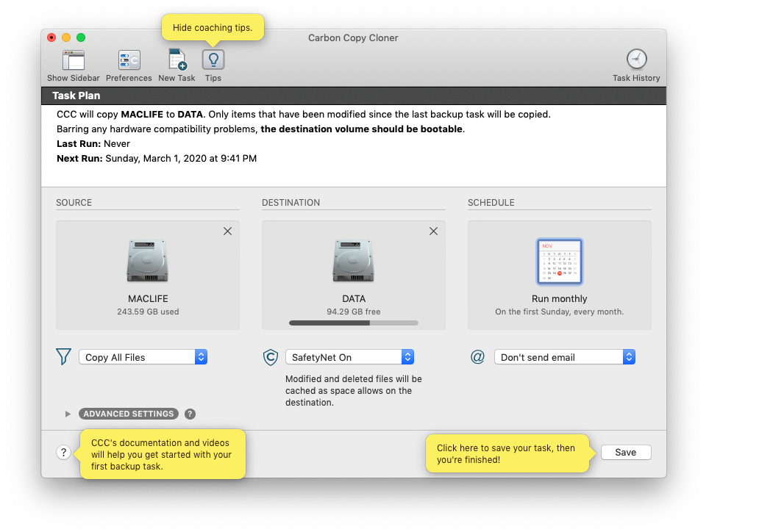
Task: Clear DATA from the destination selector
Action: tap(433, 231)
